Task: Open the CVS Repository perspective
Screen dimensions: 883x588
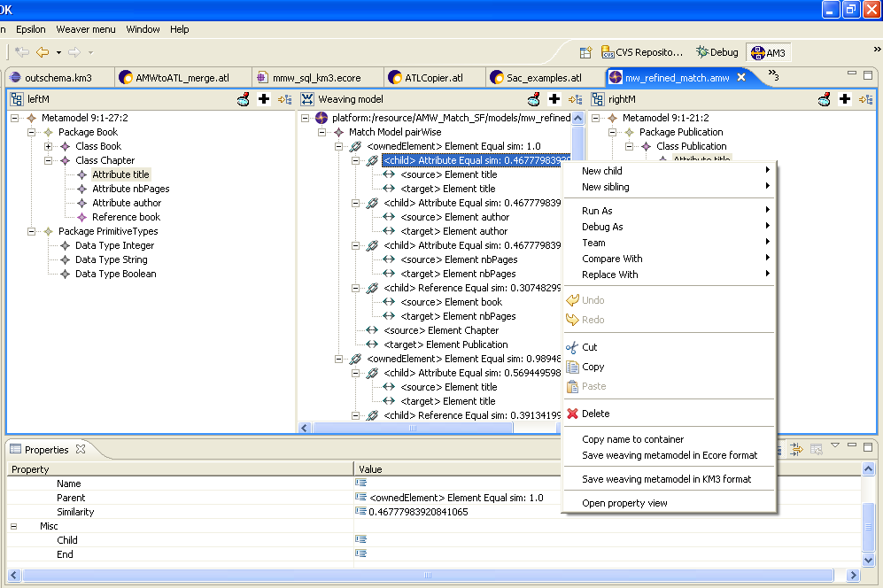Action: pos(642,52)
